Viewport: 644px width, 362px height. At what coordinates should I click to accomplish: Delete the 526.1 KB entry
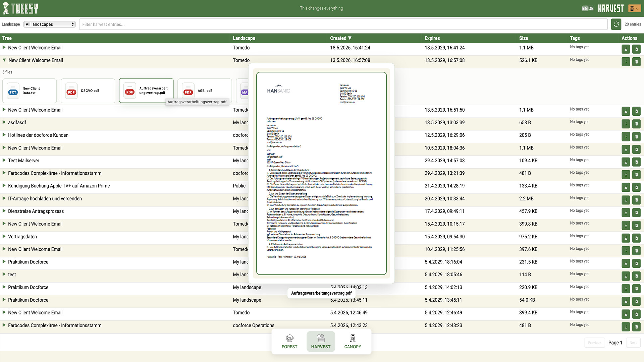pos(636,62)
